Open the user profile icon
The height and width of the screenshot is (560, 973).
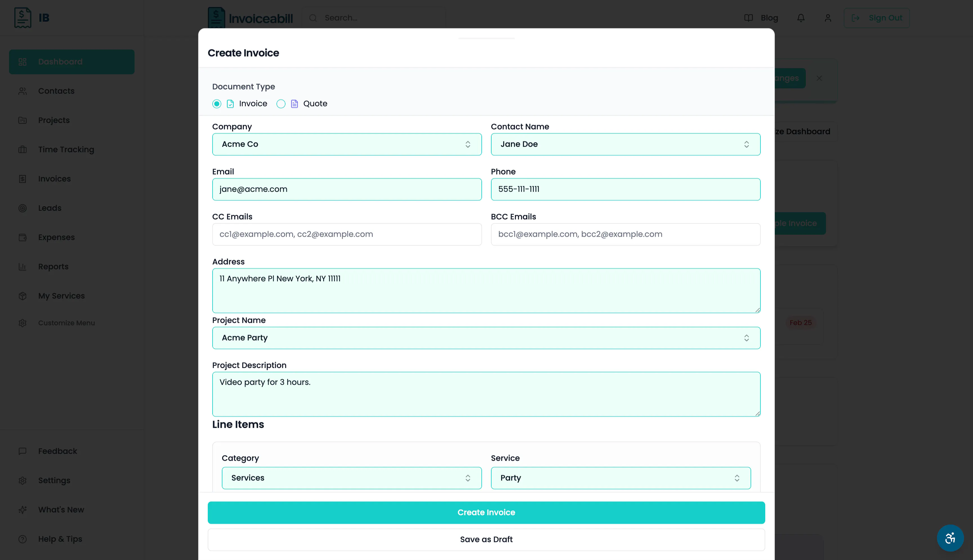[x=828, y=18]
